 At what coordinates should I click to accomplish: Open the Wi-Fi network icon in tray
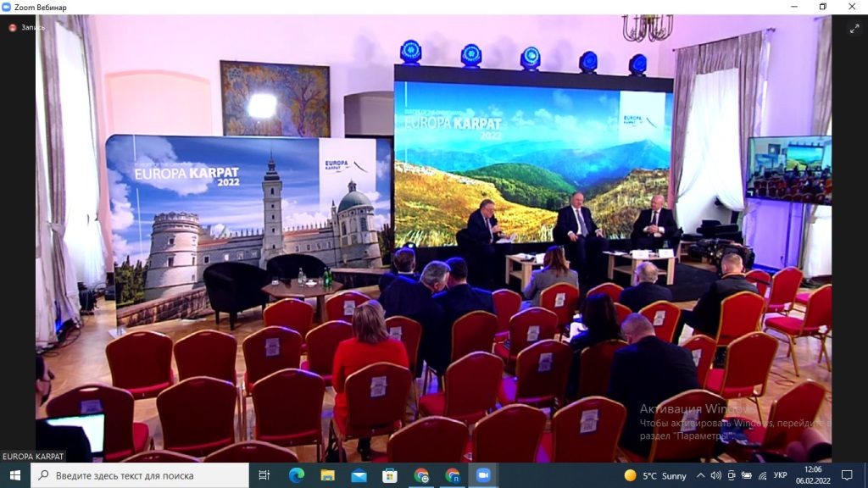coord(761,475)
